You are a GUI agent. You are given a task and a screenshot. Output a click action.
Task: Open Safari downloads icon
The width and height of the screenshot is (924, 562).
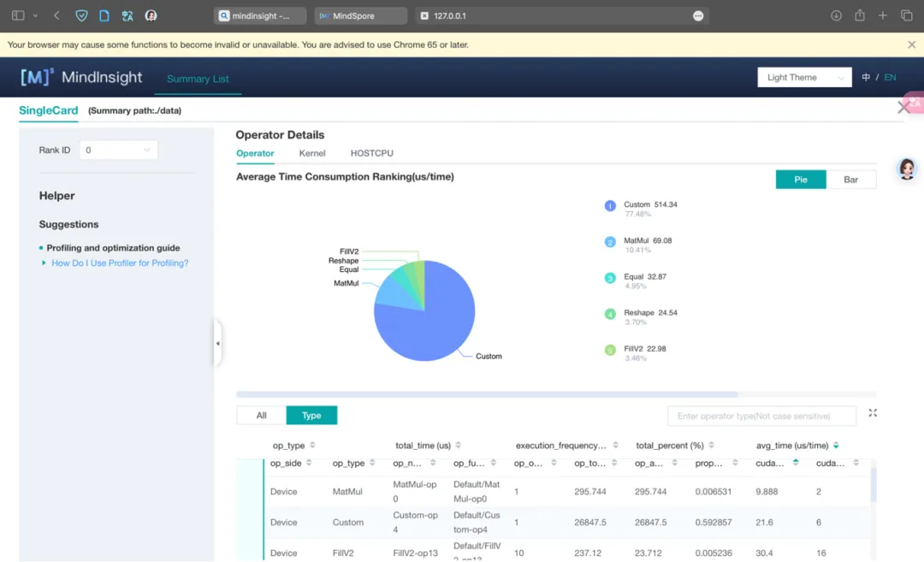836,15
